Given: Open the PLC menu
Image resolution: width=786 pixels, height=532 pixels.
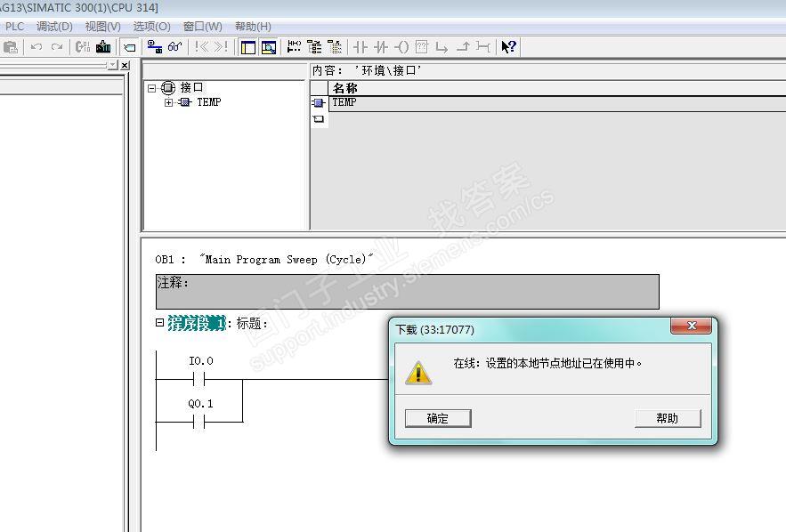Looking at the screenshot, I should [x=14, y=26].
